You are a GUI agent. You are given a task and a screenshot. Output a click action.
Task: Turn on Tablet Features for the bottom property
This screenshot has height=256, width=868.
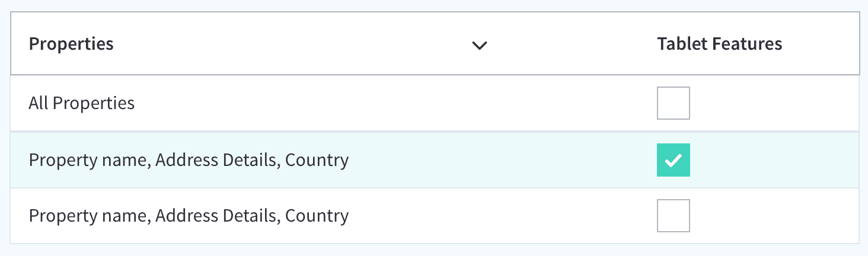673,216
